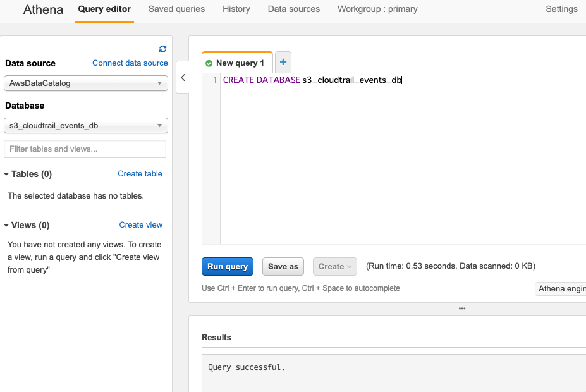Click the Create view link

point(141,225)
